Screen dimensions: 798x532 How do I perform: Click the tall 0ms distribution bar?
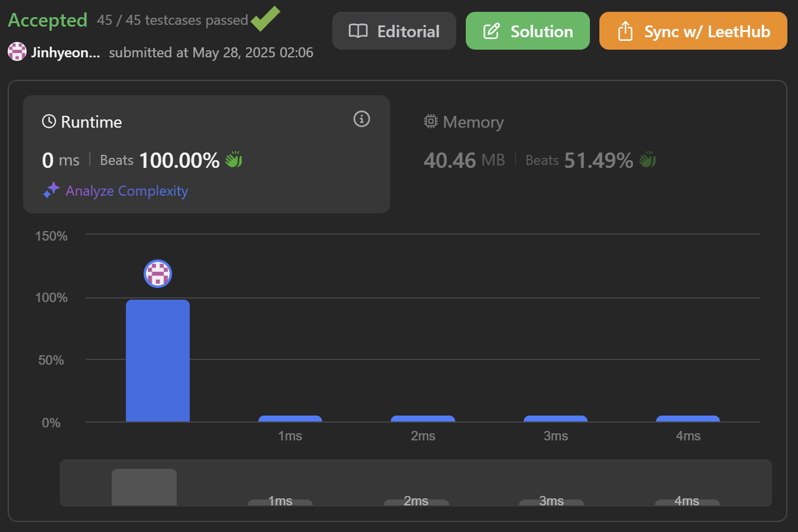158,361
